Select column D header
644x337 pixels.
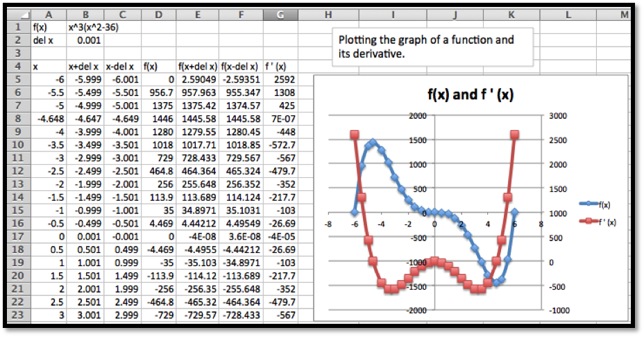pos(158,15)
